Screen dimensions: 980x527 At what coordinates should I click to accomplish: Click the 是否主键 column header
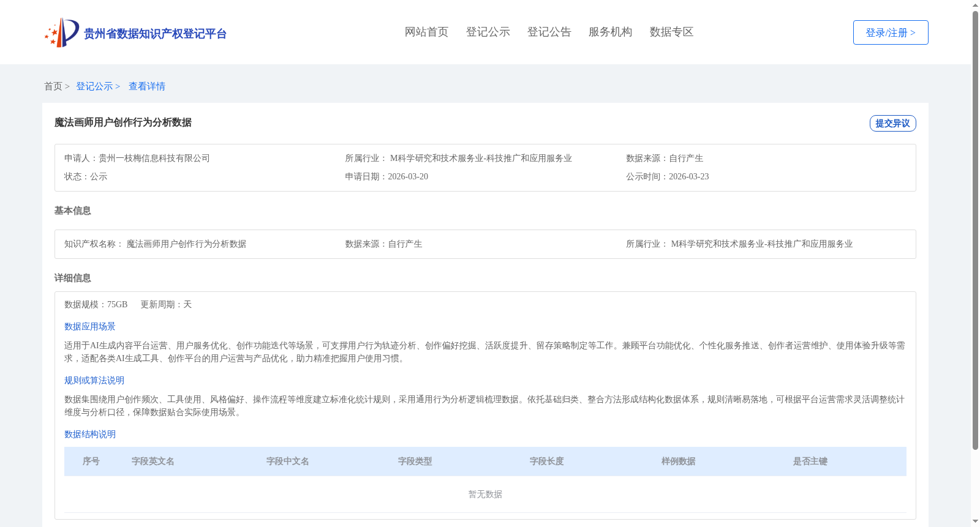pyautogui.click(x=810, y=462)
